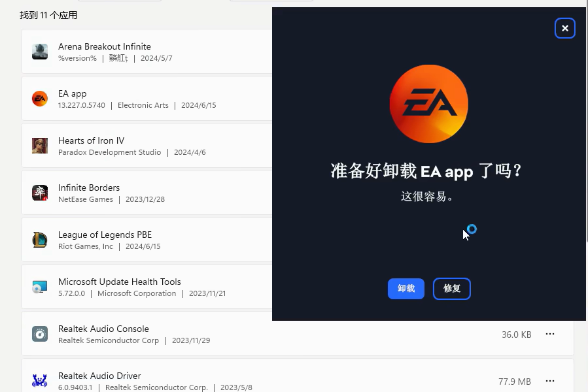The image size is (588, 392).
Task: Click the 卸载 uninstall button
Action: [406, 289]
